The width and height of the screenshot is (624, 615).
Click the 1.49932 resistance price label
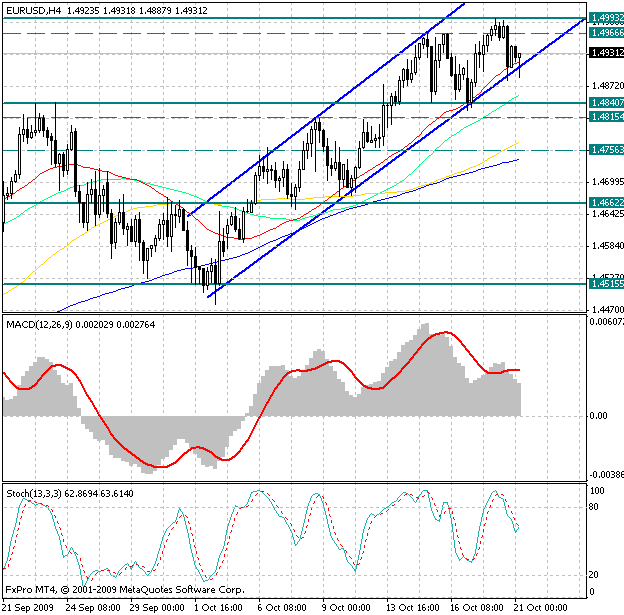[605, 18]
